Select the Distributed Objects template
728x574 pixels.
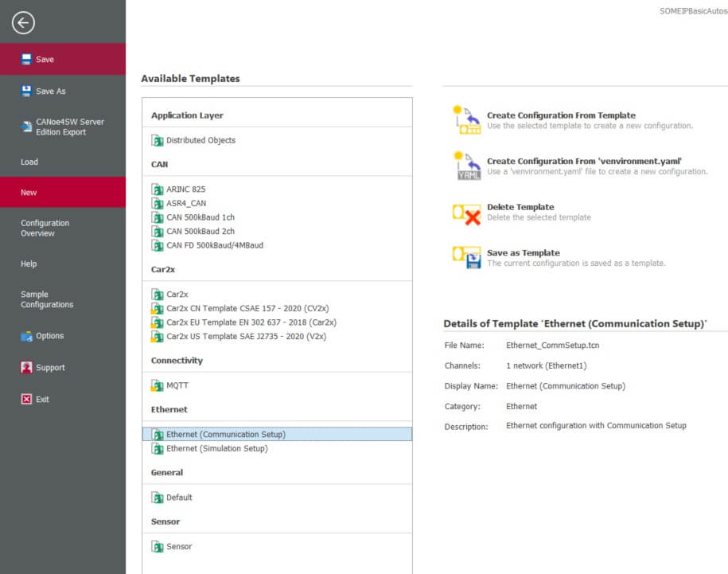pos(200,141)
